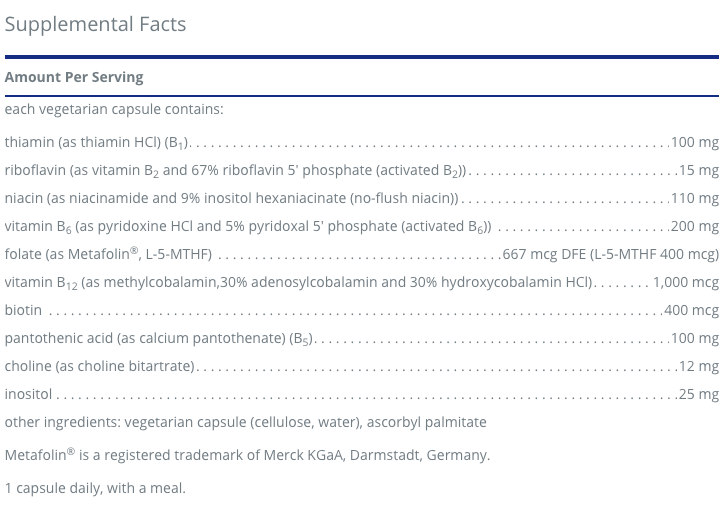
Task: Click the Supplemental Facts heading
Action: [x=95, y=23]
